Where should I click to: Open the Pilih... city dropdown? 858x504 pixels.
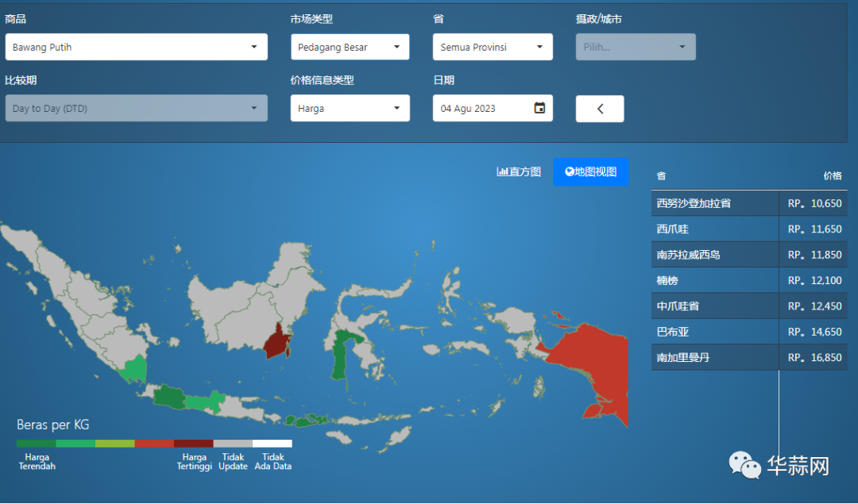(636, 47)
